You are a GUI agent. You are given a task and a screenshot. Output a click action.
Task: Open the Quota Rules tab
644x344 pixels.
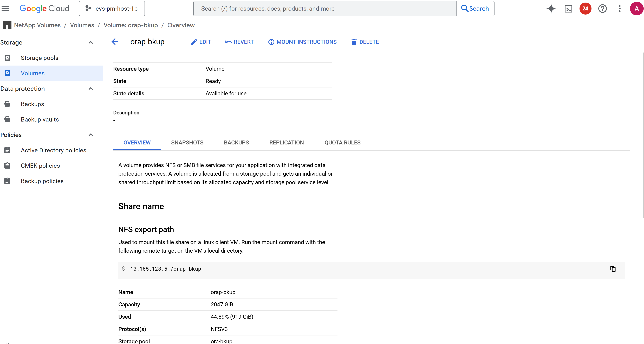pos(342,143)
